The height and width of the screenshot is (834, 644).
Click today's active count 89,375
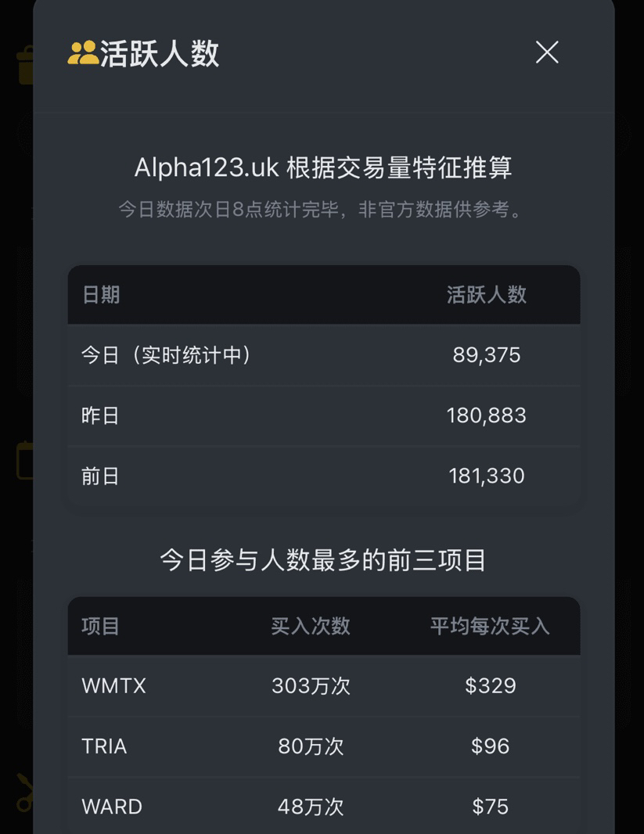[x=486, y=355]
